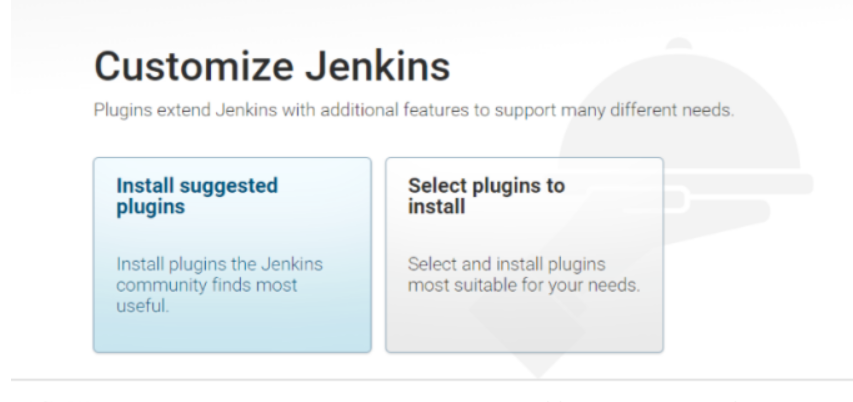The width and height of the screenshot is (853, 402).
Task: Click the knob atop the platter dome
Action: (678, 44)
